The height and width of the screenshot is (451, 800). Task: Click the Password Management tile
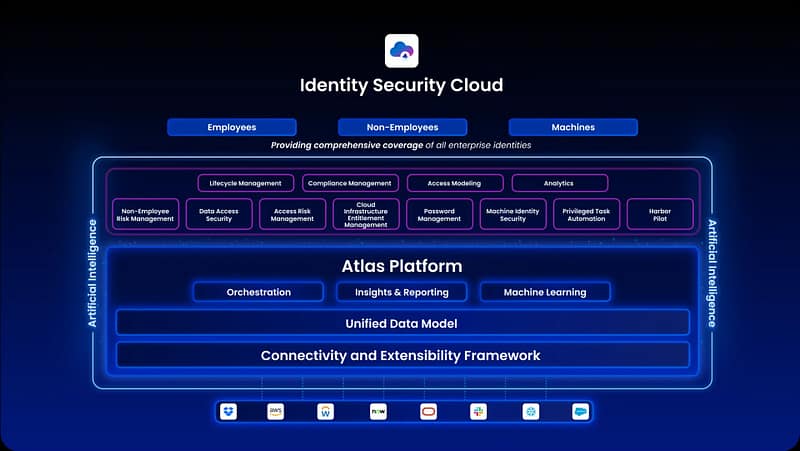[x=439, y=214]
